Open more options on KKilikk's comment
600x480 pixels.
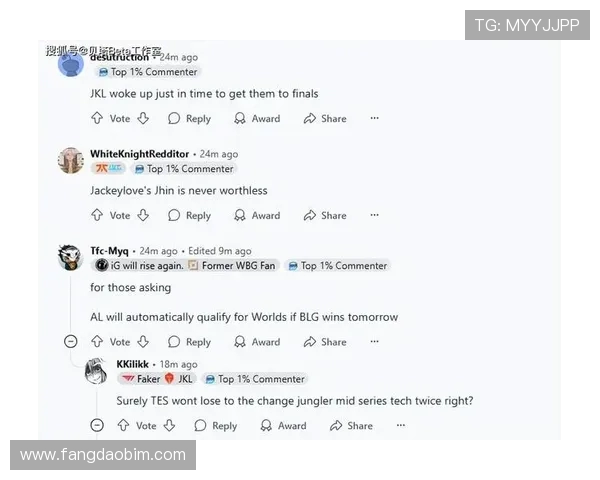(x=401, y=425)
